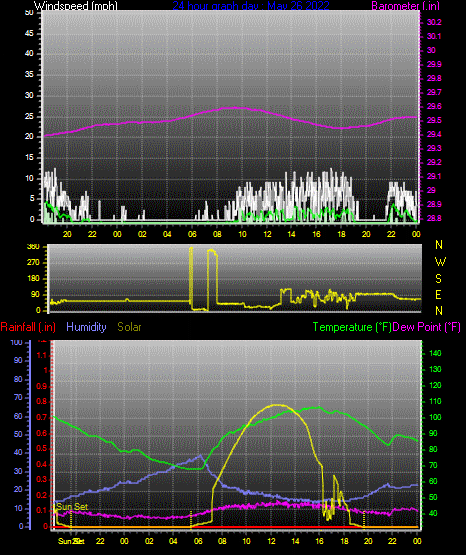Select the "Humidity" legend label

point(86,327)
